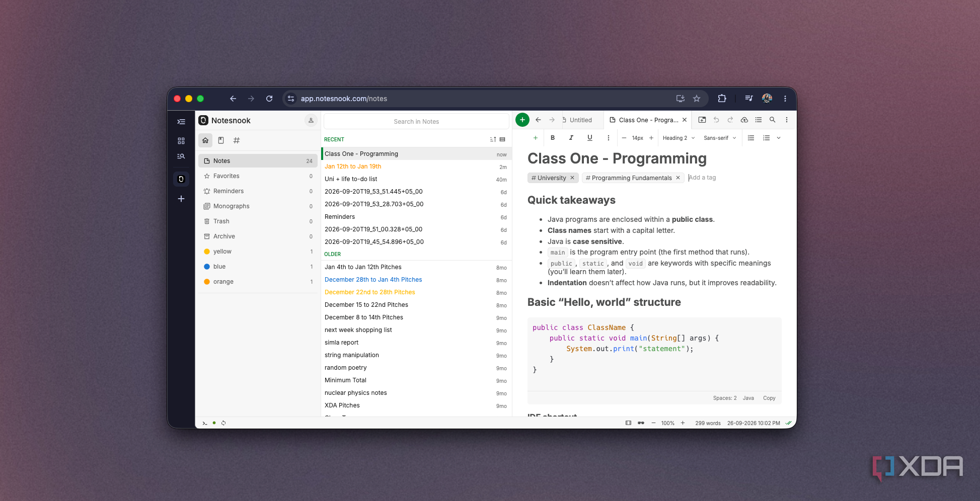Bookmark this page with star icon

pos(697,99)
